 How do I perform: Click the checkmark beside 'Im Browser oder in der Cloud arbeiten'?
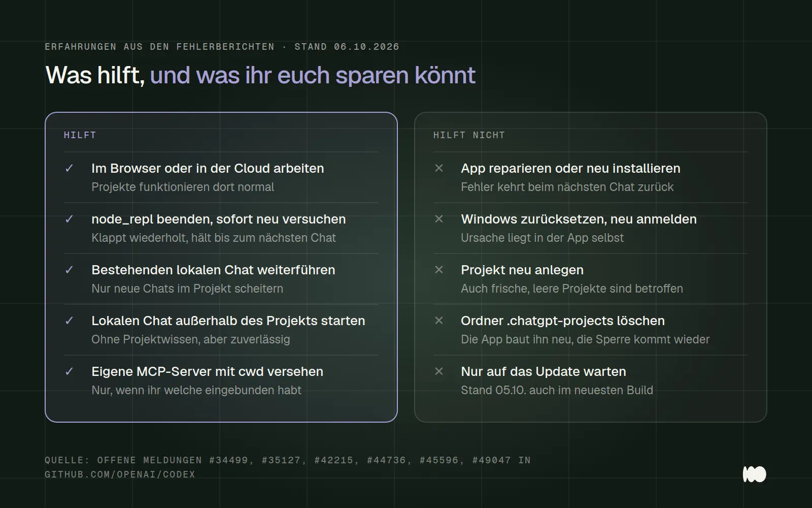pos(70,168)
